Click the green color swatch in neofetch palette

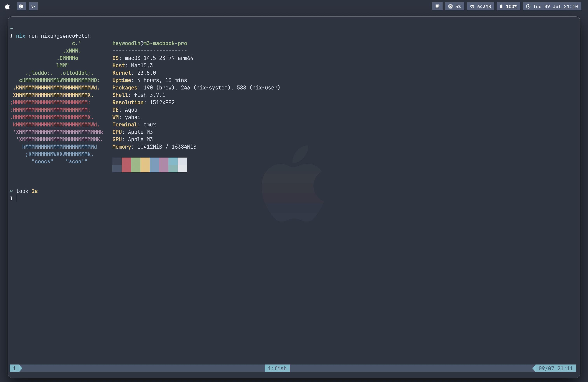click(x=136, y=165)
